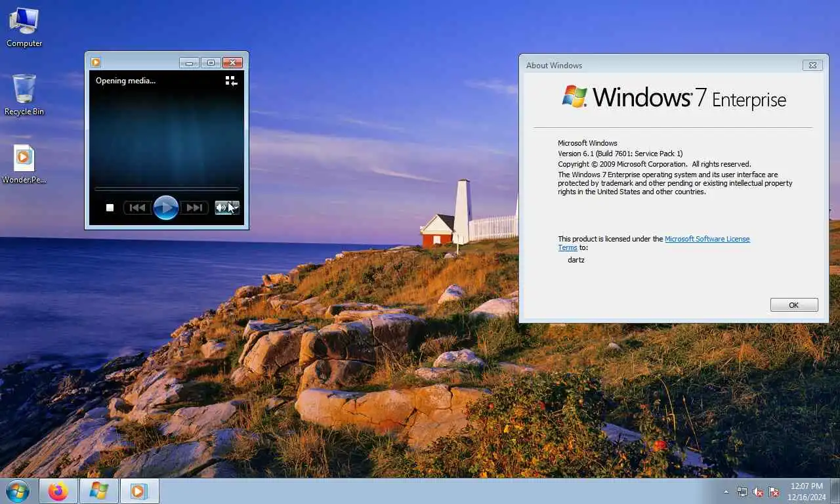Maximize the Windows Media Player window
Image resolution: width=840 pixels, height=504 pixels.
[211, 63]
